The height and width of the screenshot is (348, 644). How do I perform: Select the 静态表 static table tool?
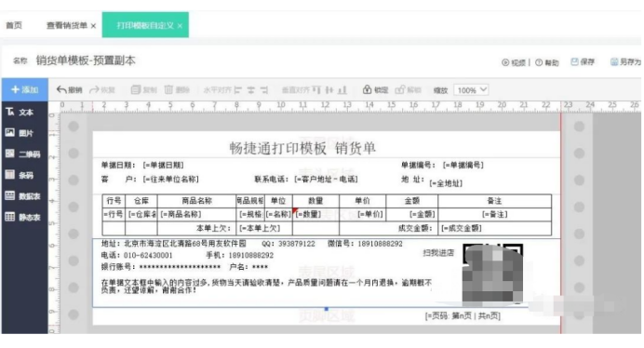23,217
